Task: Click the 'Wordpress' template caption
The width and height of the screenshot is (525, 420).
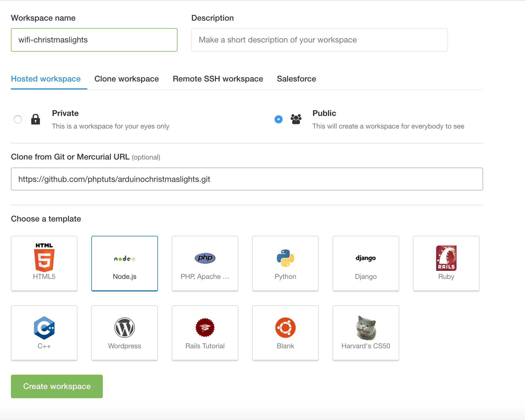Action: [125, 346]
